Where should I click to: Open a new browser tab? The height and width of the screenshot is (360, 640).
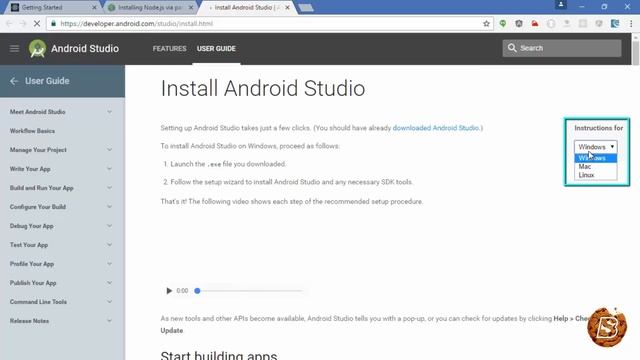click(306, 7)
